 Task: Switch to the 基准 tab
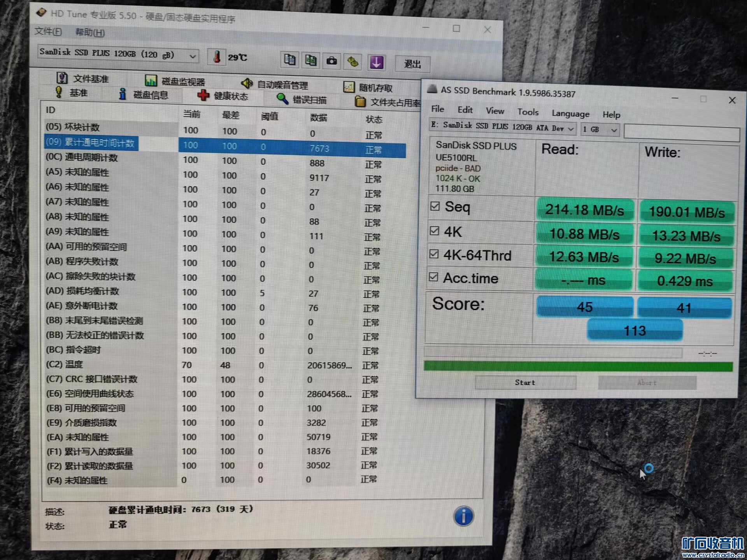pos(72,93)
